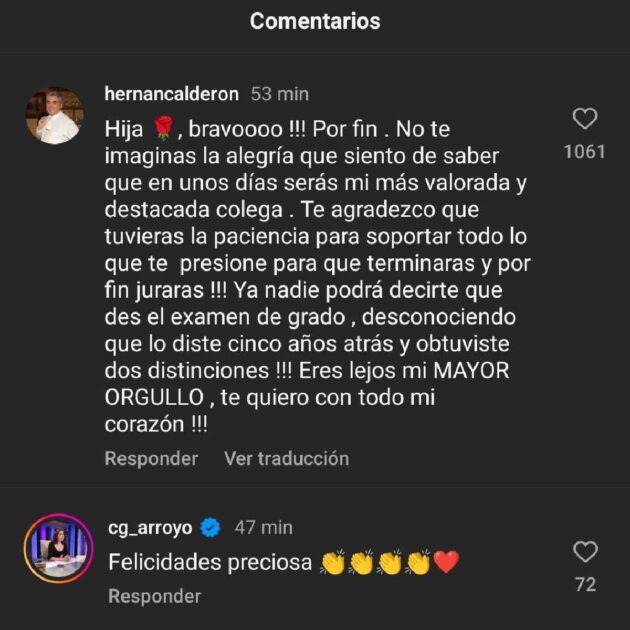Show translation with 'Ver traducción'
The image size is (630, 630).
pyautogui.click(x=286, y=458)
